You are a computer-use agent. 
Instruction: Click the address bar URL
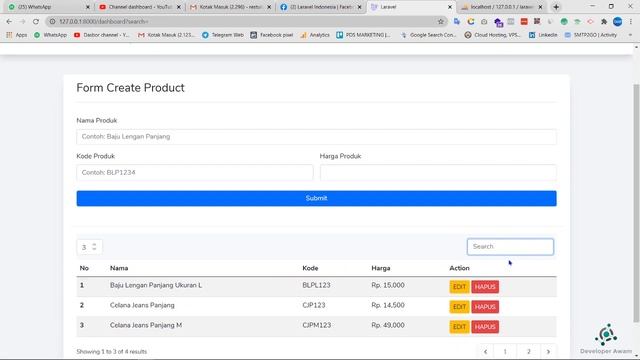point(104,22)
